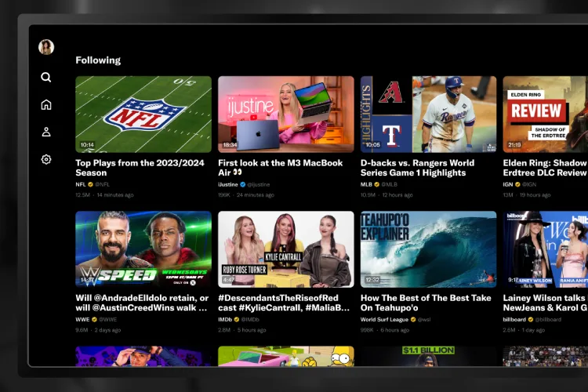588x392 pixels.
Task: Open Lainey Wilson billboard video thumbnail
Action: pos(545,249)
